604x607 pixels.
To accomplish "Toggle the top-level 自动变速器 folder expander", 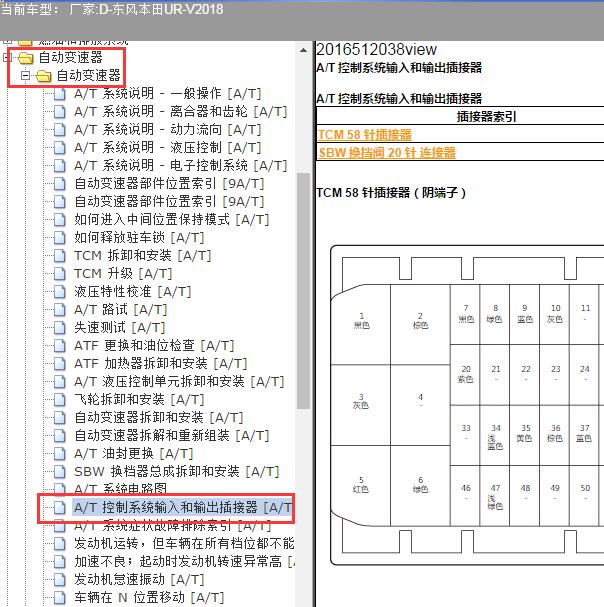I will pos(7,58).
